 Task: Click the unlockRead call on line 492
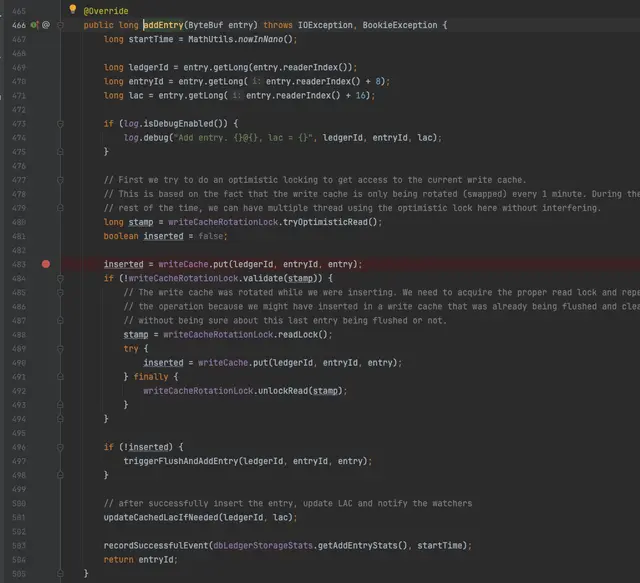282,391
